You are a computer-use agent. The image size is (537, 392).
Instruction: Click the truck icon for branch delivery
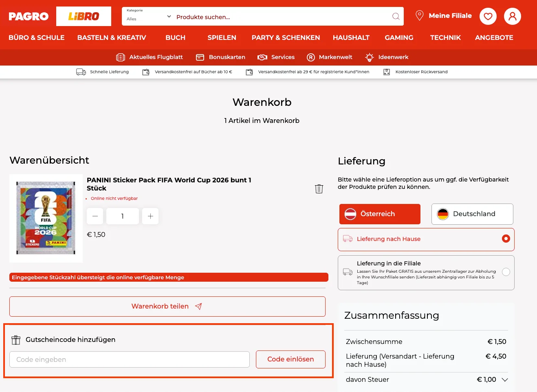tap(348, 272)
